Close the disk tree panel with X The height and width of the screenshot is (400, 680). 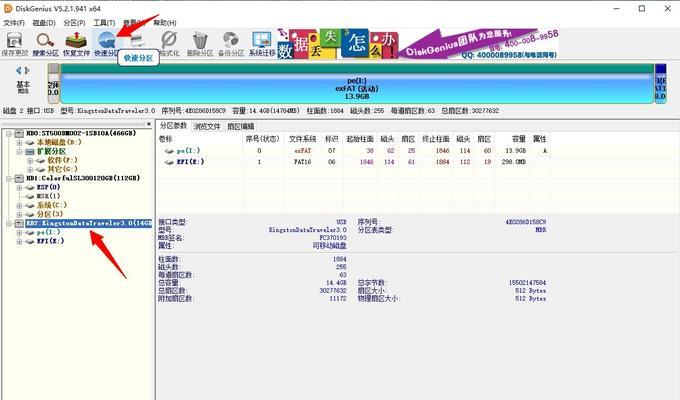(x=149, y=124)
